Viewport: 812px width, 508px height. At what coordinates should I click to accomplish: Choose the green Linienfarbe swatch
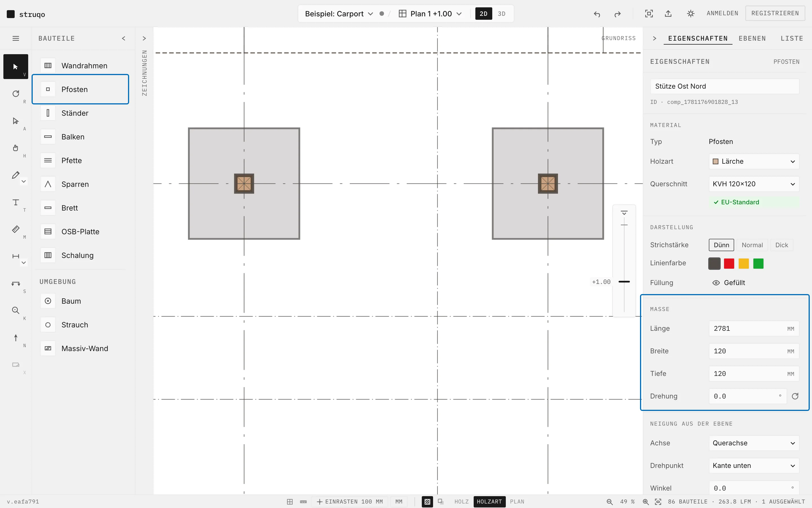[758, 263]
